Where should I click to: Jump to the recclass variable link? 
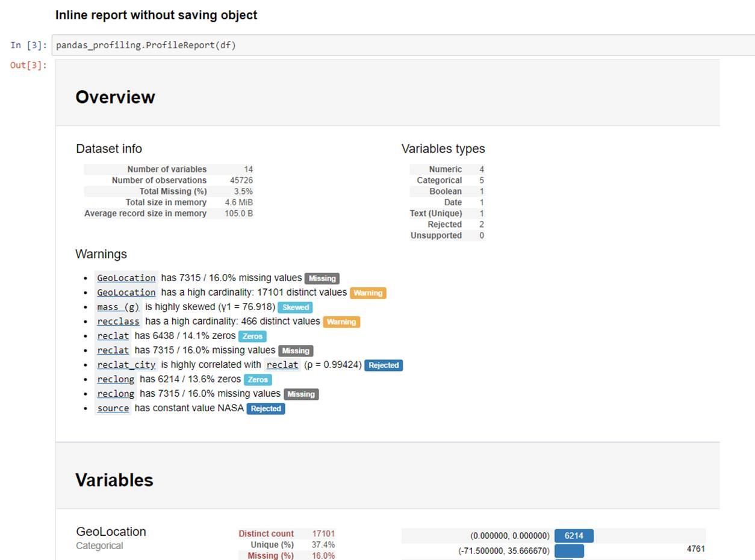118,322
